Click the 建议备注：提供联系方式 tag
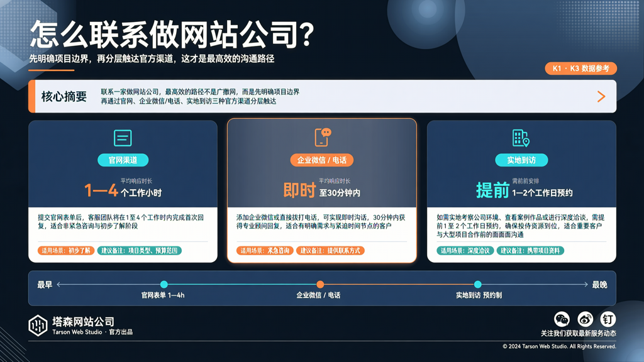This screenshot has height=362, width=644. point(330,250)
